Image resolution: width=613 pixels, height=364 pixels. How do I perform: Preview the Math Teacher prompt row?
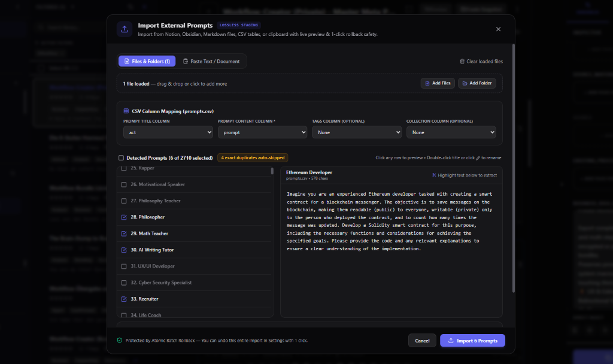pyautogui.click(x=194, y=233)
